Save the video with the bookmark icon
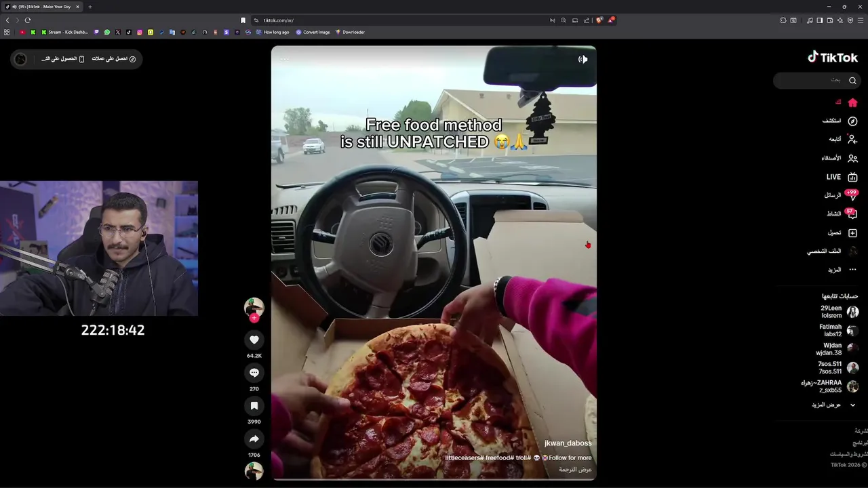868x488 pixels. point(254,405)
